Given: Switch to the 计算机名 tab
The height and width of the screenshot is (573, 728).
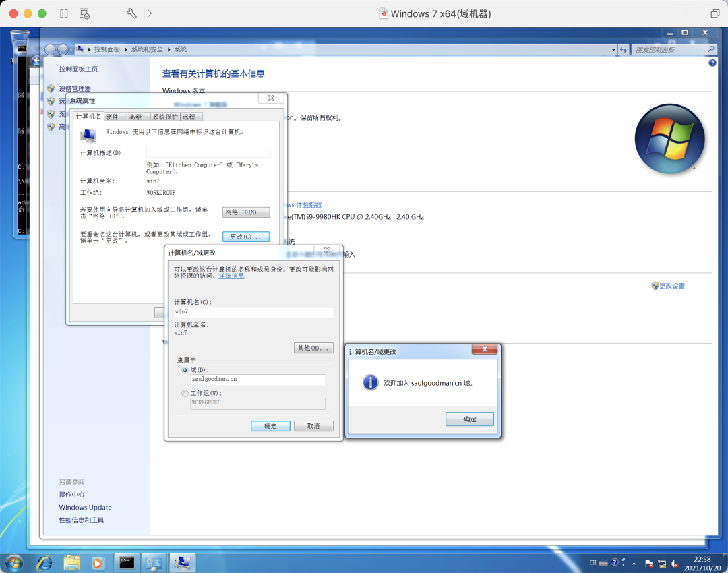Looking at the screenshot, I should pyautogui.click(x=88, y=116).
